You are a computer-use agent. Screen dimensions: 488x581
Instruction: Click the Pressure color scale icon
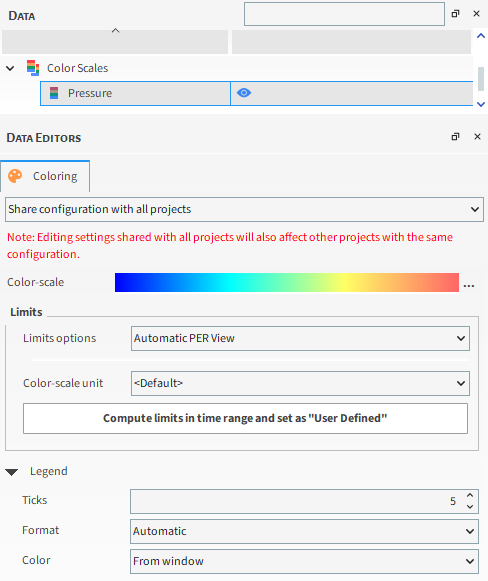(54, 93)
